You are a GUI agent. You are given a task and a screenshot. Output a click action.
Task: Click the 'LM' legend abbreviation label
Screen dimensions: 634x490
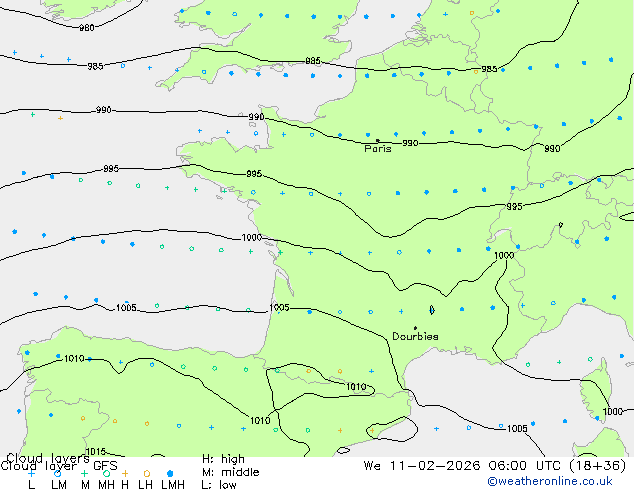click(59, 485)
